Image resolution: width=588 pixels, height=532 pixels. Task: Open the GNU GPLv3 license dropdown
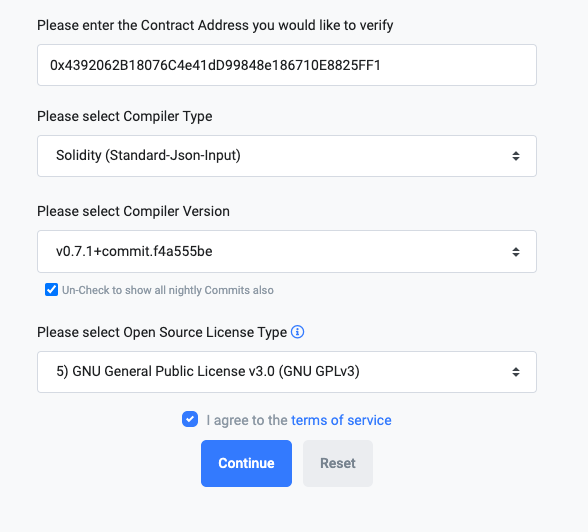287,372
